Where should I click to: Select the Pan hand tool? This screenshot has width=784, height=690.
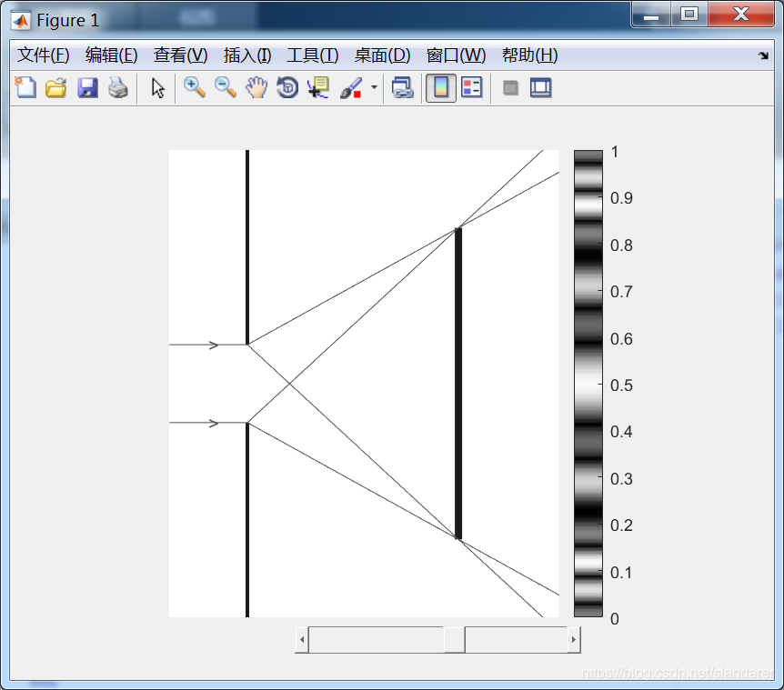(256, 88)
